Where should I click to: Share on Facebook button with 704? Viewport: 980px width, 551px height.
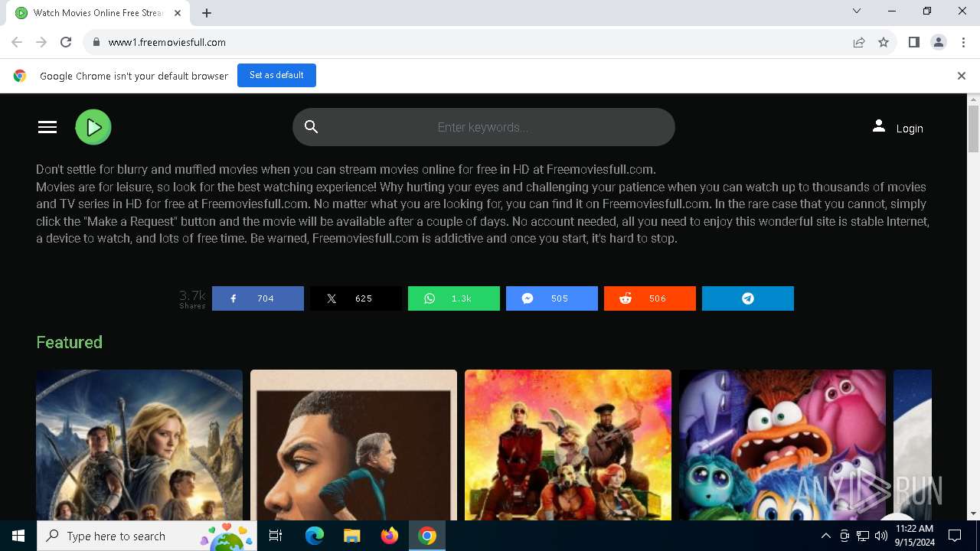[258, 298]
